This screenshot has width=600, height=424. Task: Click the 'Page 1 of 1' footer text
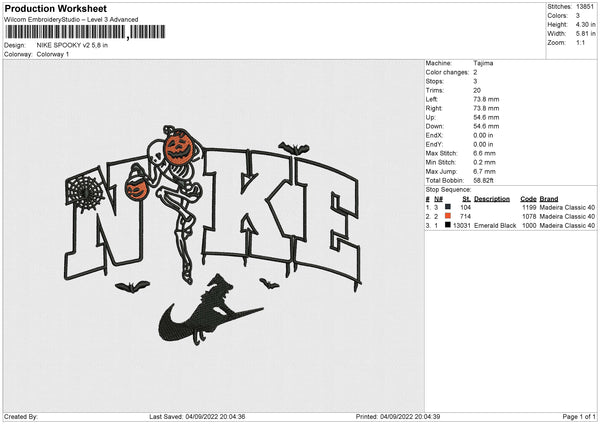pyautogui.click(x=579, y=416)
